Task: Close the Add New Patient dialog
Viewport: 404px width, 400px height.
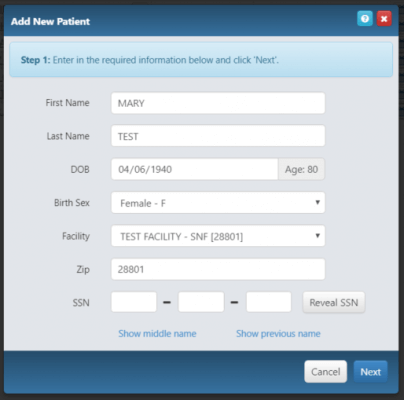Action: coord(384,19)
